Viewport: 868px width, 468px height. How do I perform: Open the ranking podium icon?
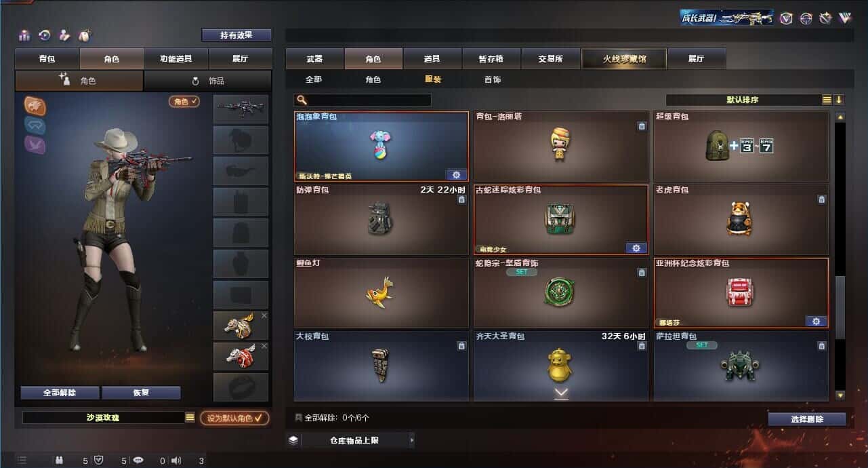tap(25, 35)
